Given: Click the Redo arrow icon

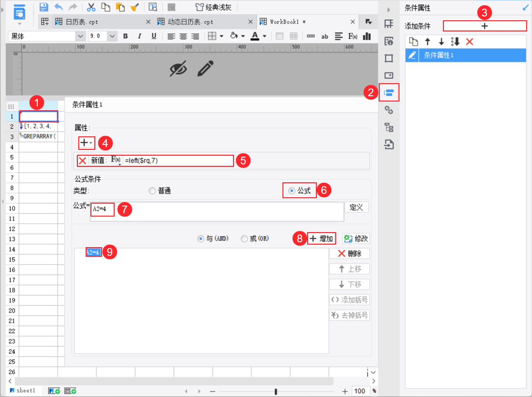Looking at the screenshot, I should (73, 7).
